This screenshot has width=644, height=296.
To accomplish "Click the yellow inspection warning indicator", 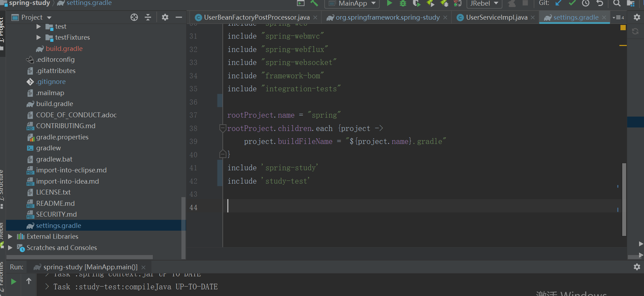I will 623,27.
